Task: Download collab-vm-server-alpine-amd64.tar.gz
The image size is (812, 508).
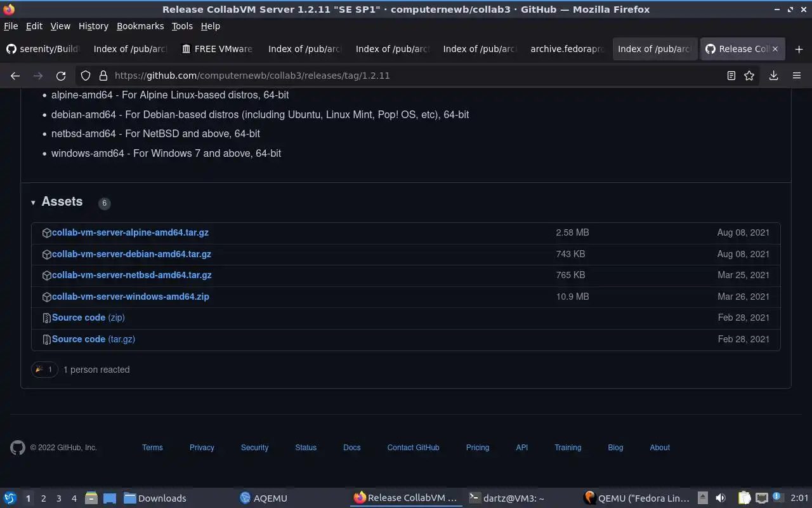Action: click(x=130, y=232)
